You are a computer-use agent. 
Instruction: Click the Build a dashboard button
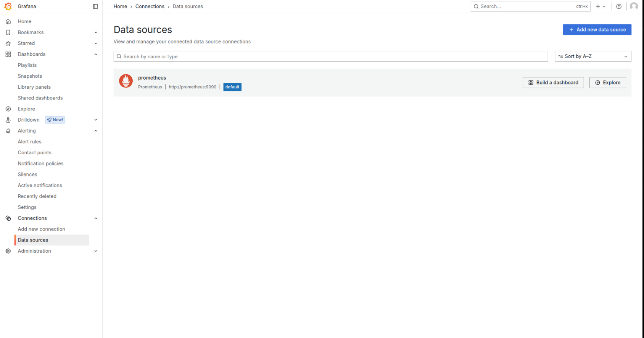(553, 83)
